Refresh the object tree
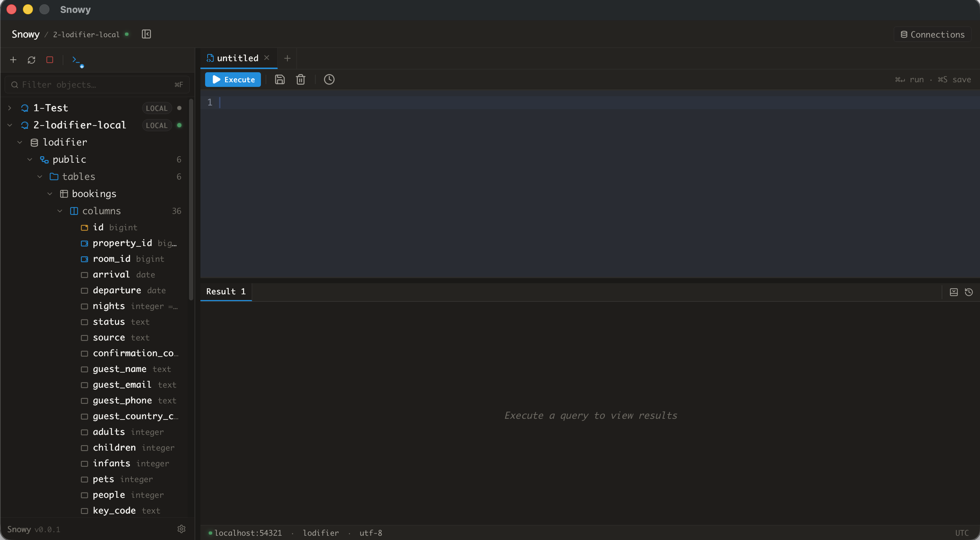980x540 pixels. coord(31,60)
